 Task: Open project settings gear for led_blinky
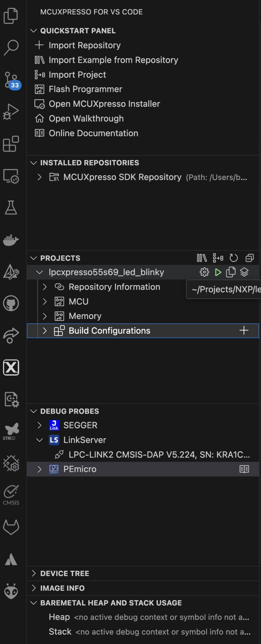(x=204, y=272)
